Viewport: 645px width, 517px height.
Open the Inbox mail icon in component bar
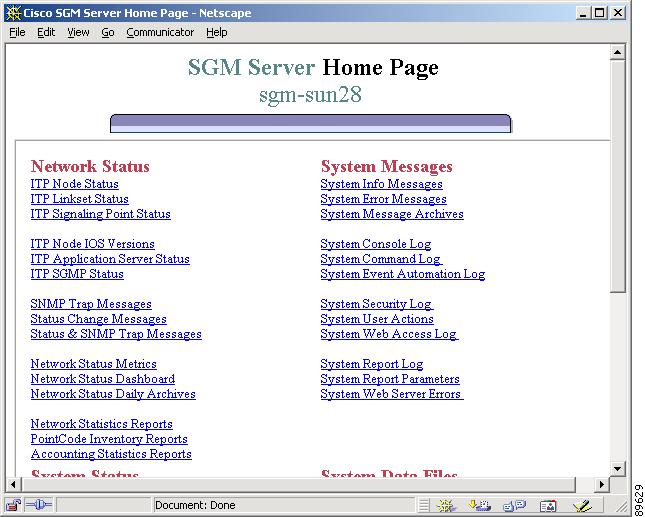click(480, 505)
